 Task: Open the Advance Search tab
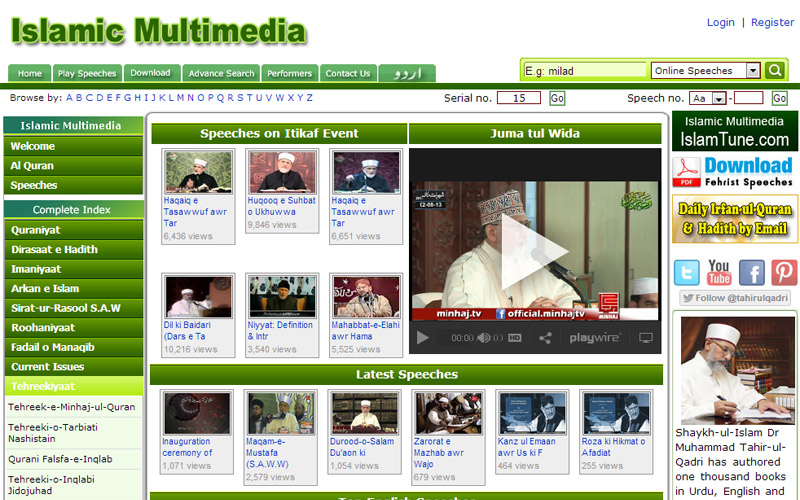point(221,73)
